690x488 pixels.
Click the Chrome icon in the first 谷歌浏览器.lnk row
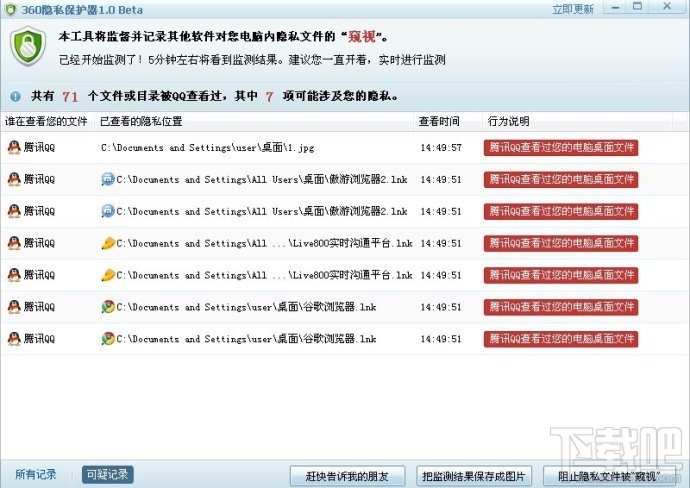click(108, 307)
